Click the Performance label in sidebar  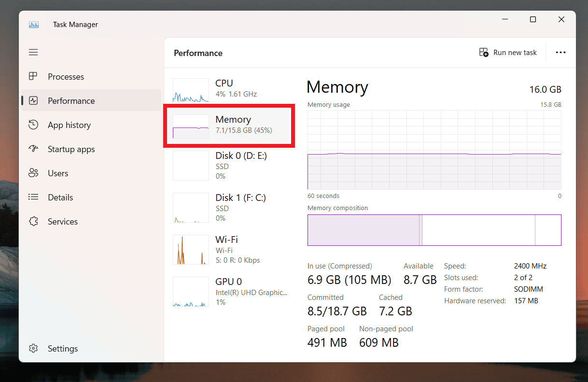tap(71, 100)
